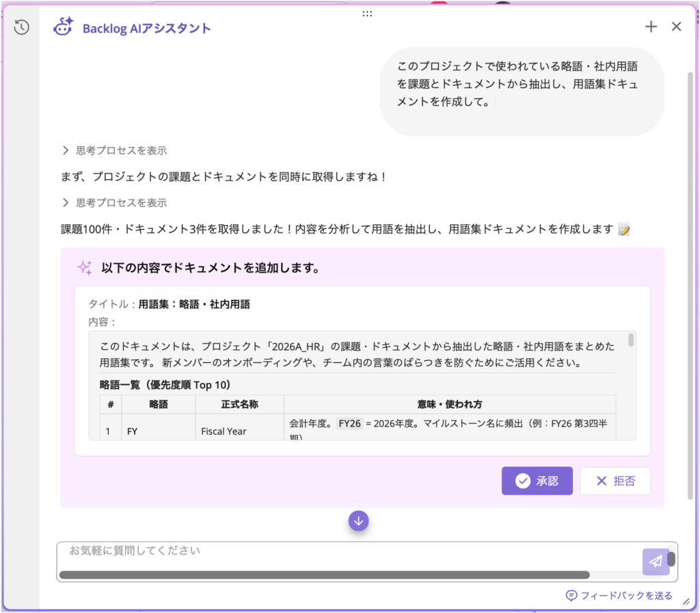This screenshot has width=700, height=613.
Task: Click the Backlog AI assistant robot logo
Action: point(64,27)
